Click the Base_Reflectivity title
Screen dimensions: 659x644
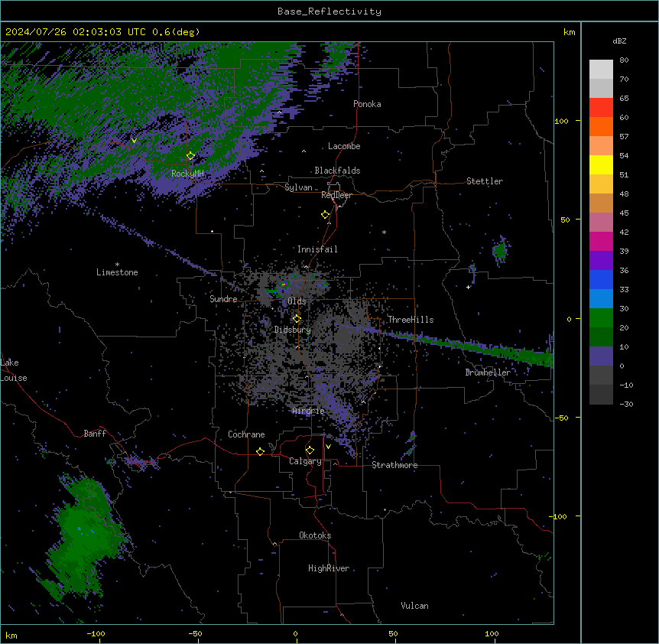tap(329, 11)
